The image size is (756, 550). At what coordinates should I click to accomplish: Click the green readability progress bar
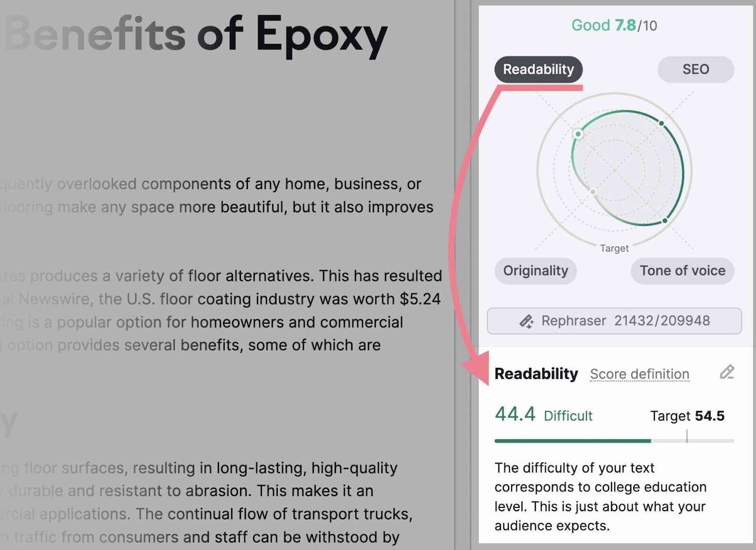click(573, 441)
